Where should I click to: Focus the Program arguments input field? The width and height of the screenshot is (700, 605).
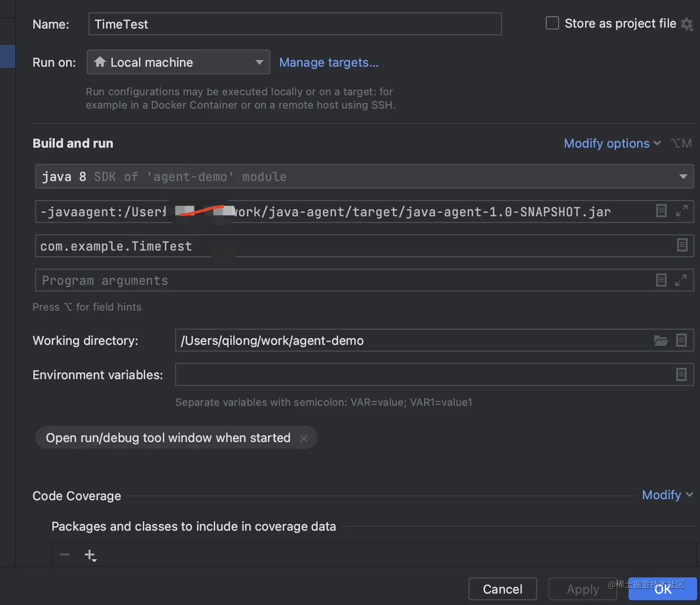pos(343,280)
